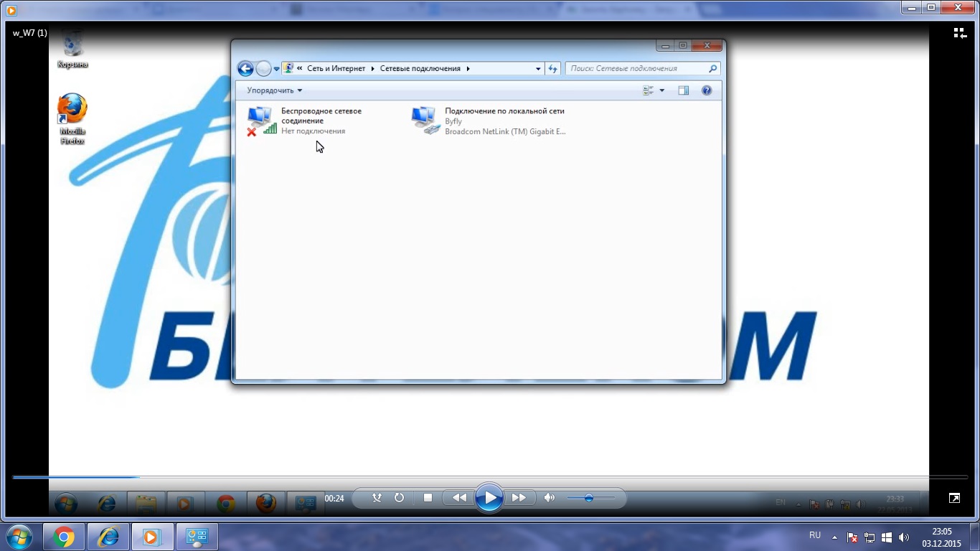Change view using the view icon
980x551 pixels.
[x=649, y=90]
